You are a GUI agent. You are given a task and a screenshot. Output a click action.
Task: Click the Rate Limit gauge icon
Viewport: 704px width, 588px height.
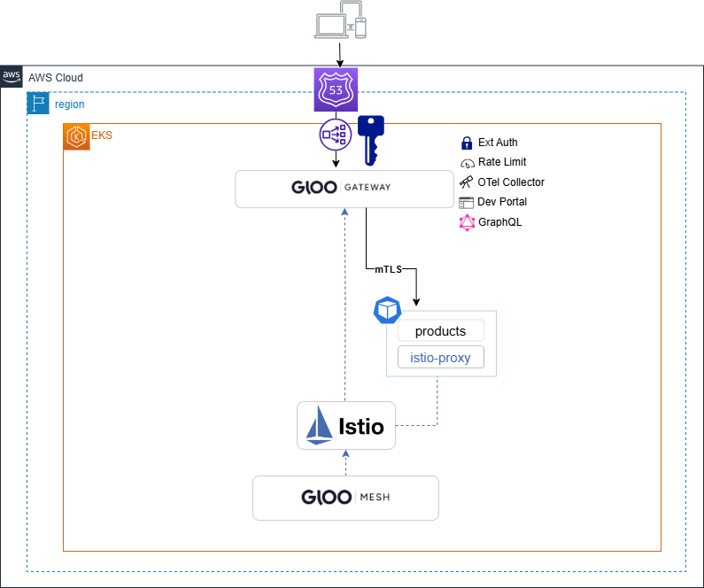click(467, 164)
